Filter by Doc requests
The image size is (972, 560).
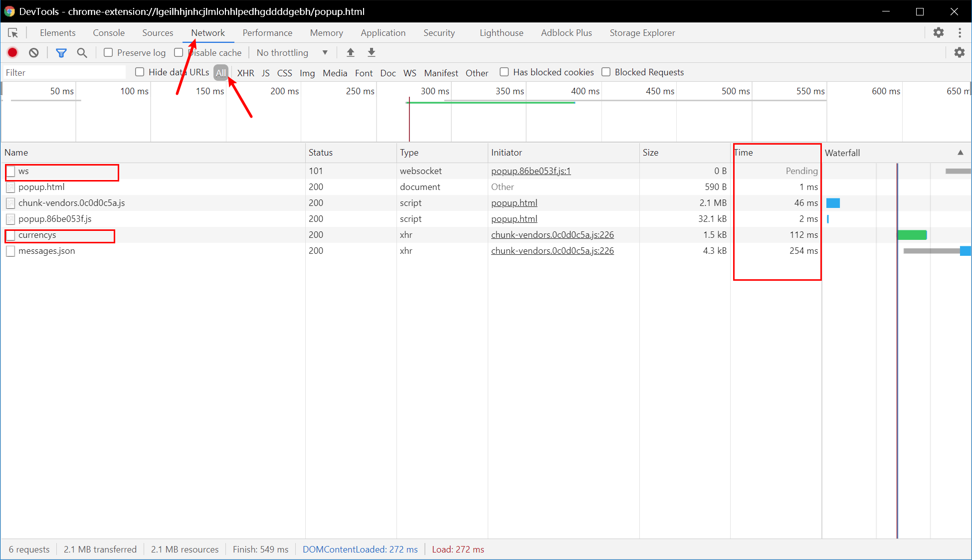click(388, 73)
